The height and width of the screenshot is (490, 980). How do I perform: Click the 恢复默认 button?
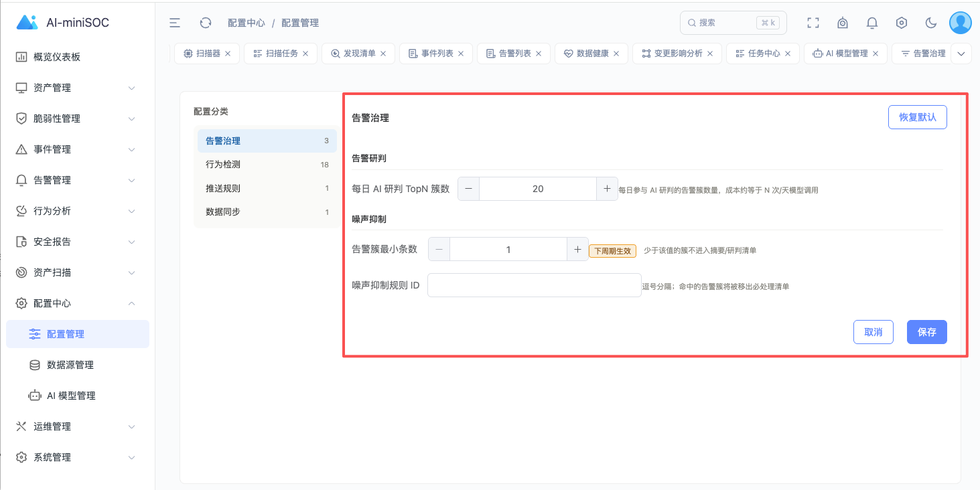918,117
